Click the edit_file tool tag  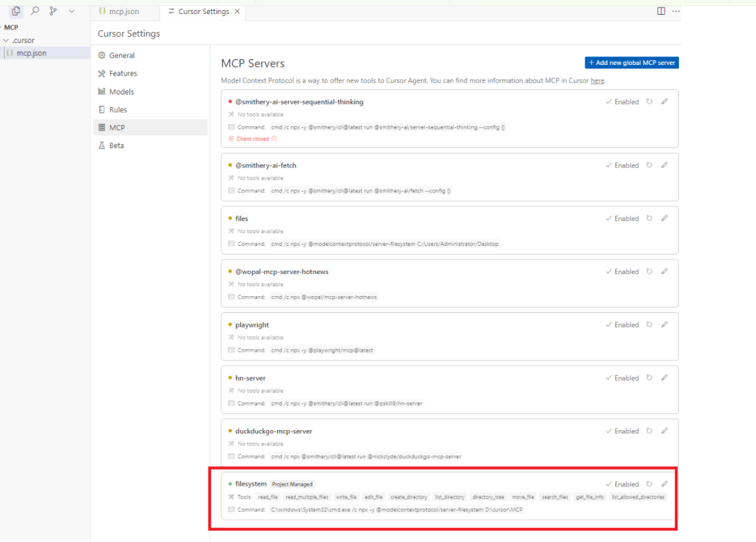[374, 497]
